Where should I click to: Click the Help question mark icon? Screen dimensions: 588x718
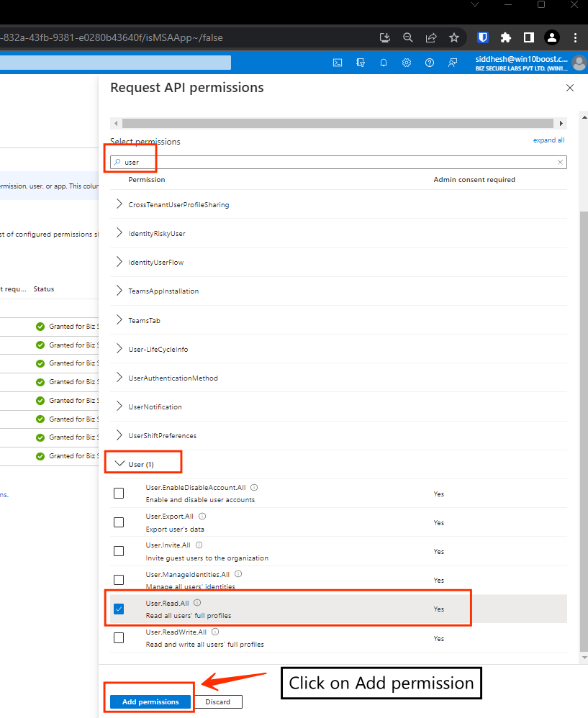tap(430, 63)
